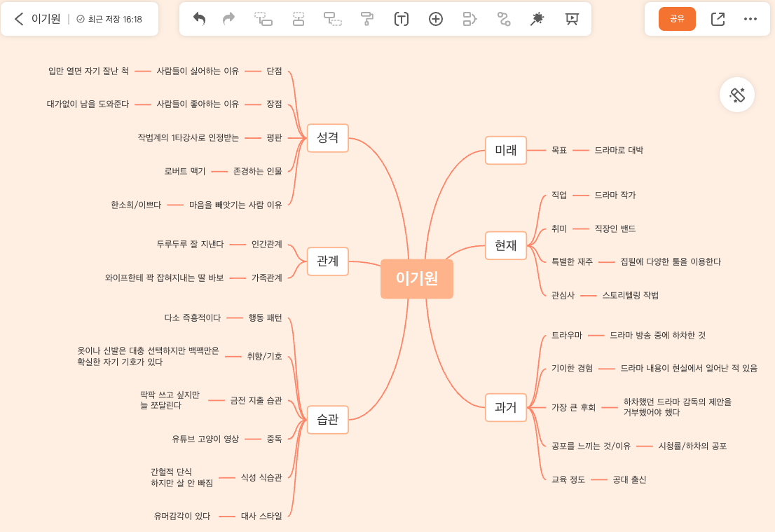Select the 목표 topic
The width and height of the screenshot is (775, 532).
pos(559,150)
